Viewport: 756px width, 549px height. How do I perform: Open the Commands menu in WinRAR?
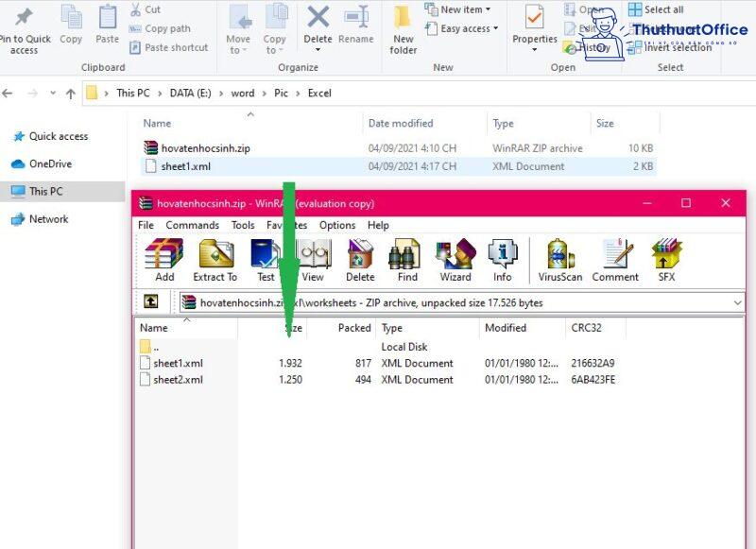[x=193, y=225]
